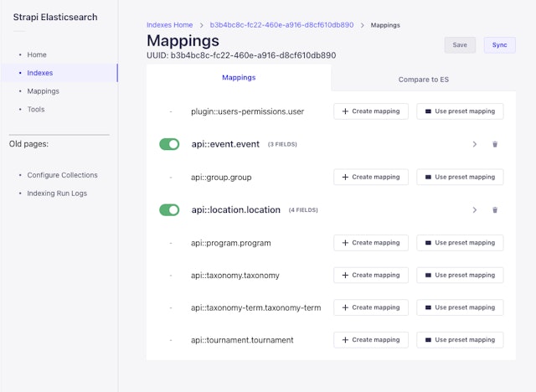536x392 pixels.
Task: Click trash icon for api::location.location mapping
Action: [x=495, y=209]
